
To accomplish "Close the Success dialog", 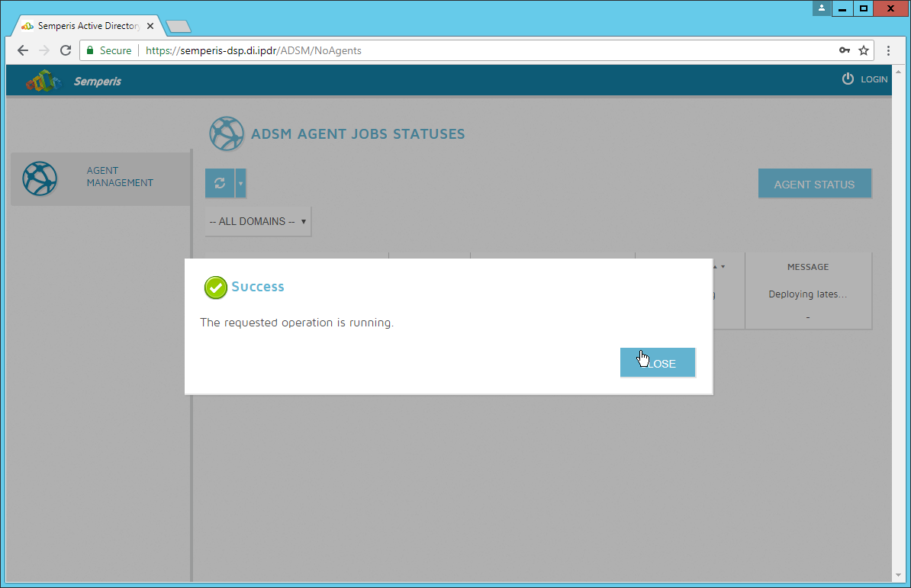I will click(x=657, y=363).
